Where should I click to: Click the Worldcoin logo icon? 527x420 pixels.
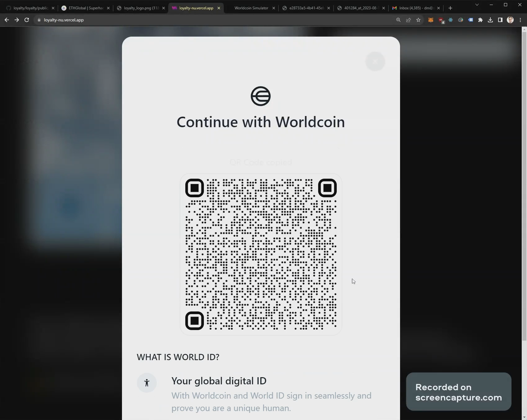[261, 96]
